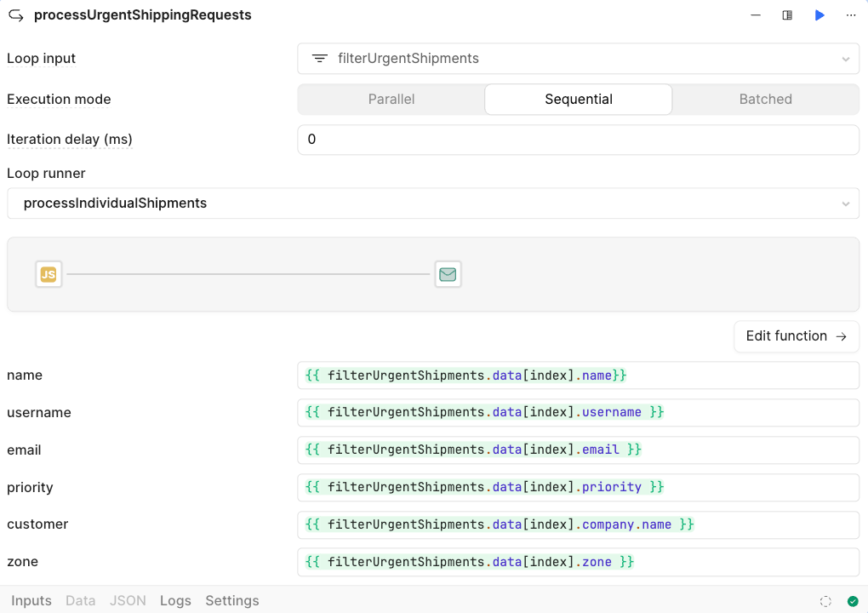Screen dimensions: 868x613
Task: Switch to the Logs tab
Action: (x=175, y=601)
